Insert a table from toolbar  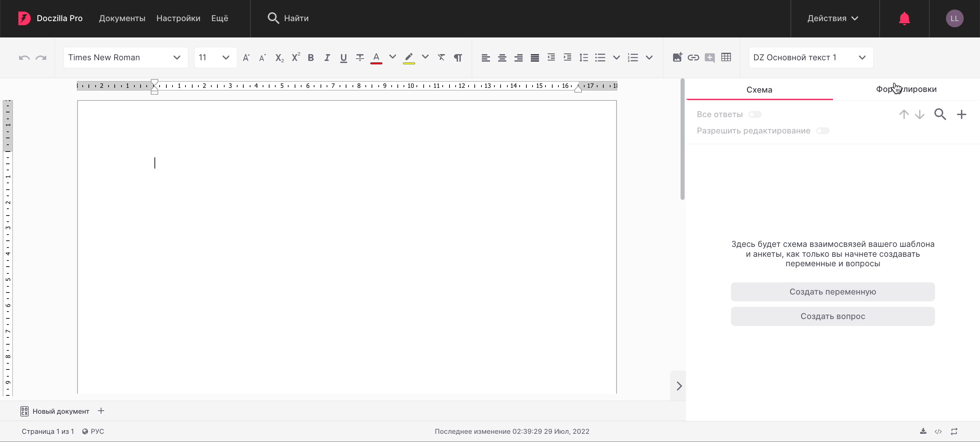click(726, 58)
